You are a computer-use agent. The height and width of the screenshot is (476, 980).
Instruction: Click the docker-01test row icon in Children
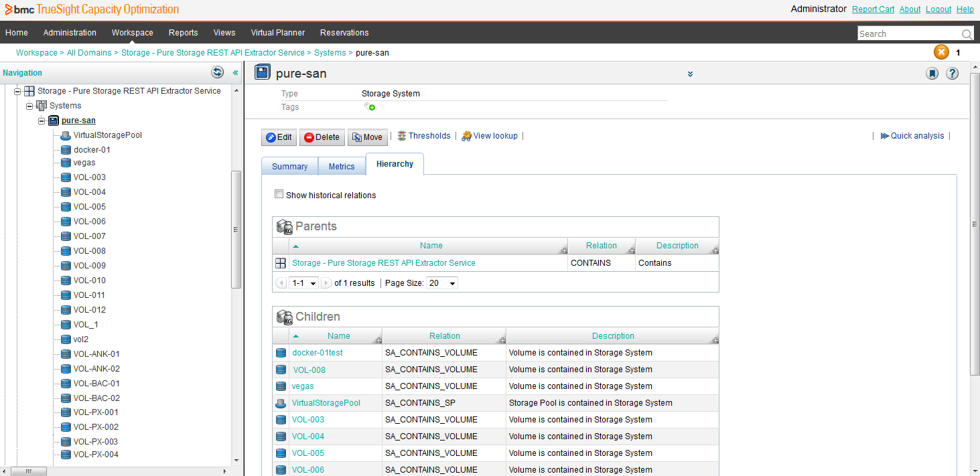pyautogui.click(x=281, y=353)
